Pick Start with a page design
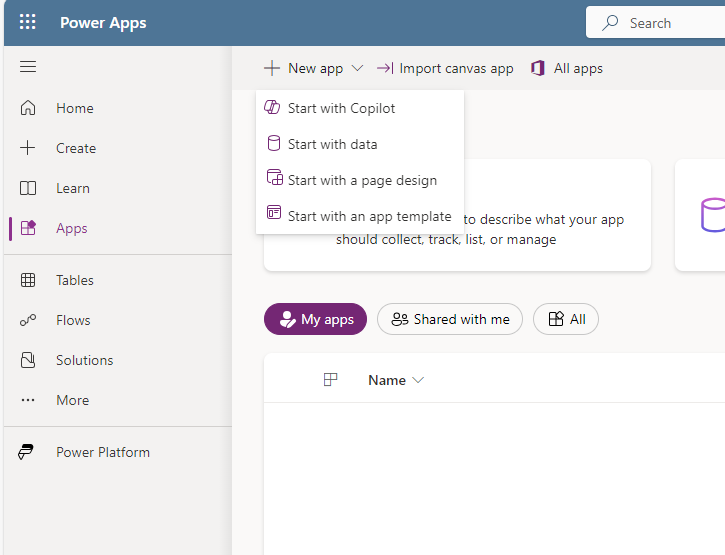Viewport: 725px width, 555px height. (361, 180)
